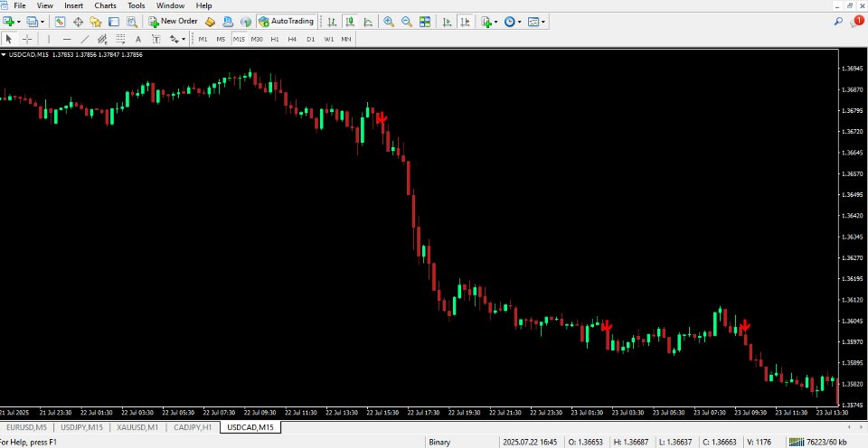The width and height of the screenshot is (868, 448).
Task: Open the indicators list dropdown arrow
Action: click(496, 22)
